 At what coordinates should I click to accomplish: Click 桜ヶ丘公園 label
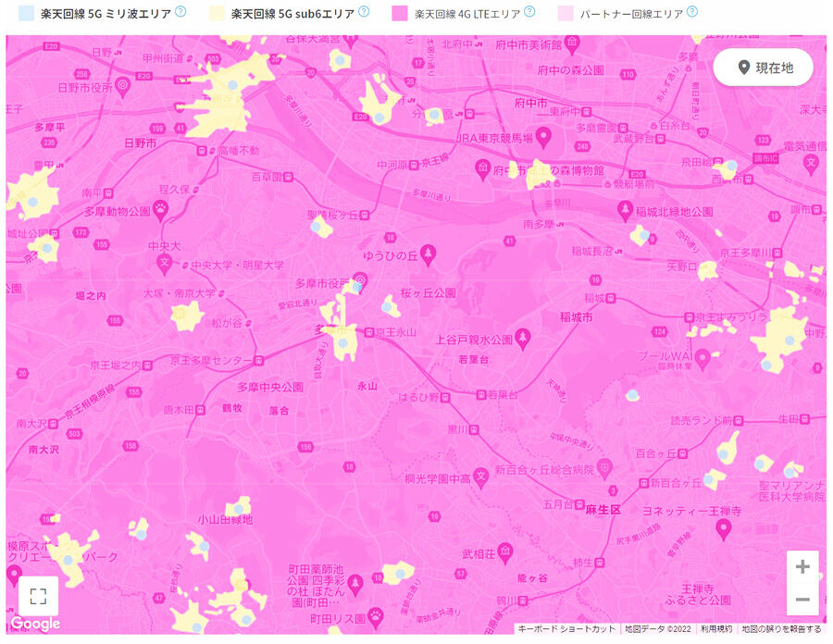pyautogui.click(x=429, y=292)
